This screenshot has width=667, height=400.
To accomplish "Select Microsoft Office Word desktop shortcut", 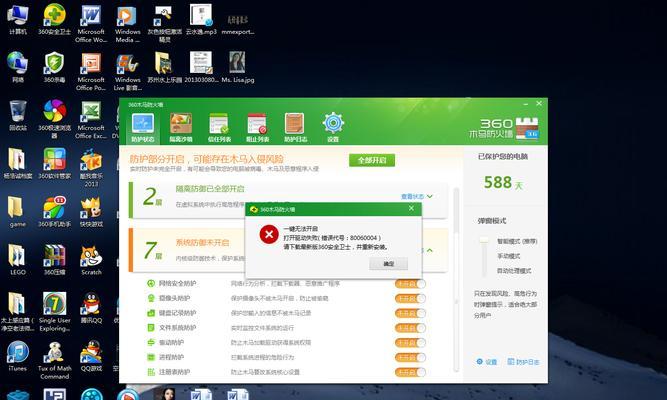I will [x=91, y=24].
